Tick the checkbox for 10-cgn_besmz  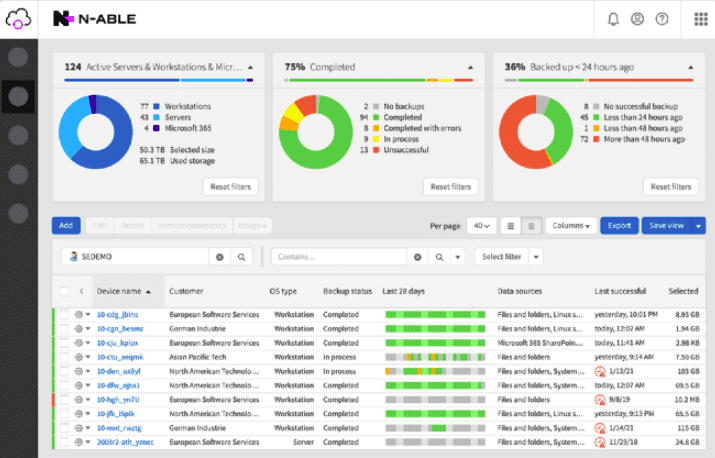pyautogui.click(x=64, y=328)
